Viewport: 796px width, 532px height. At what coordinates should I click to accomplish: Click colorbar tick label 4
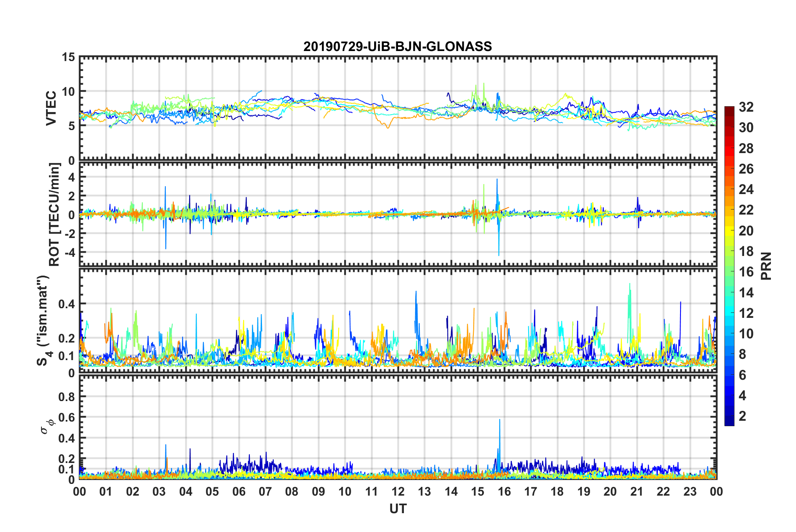point(742,396)
